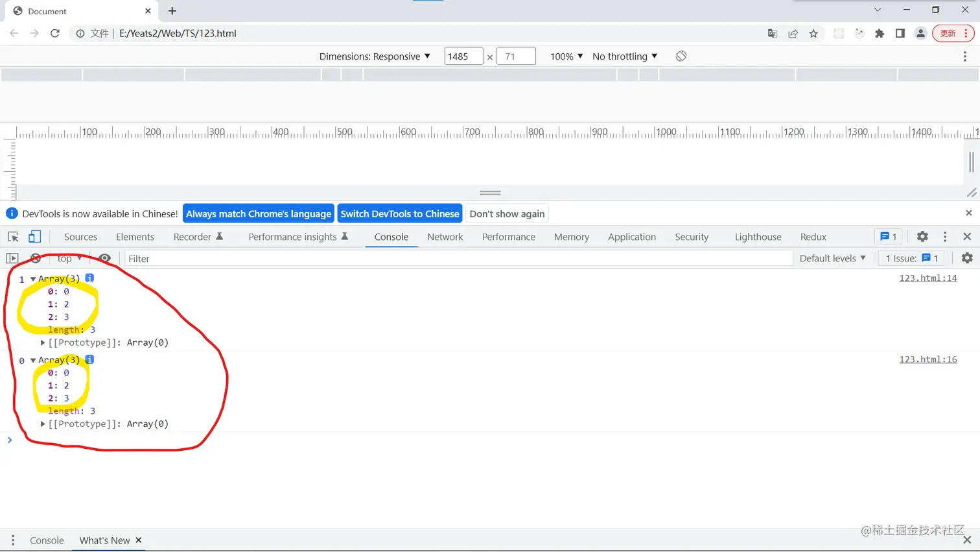Open the 123.html:14 source link
This screenshot has width=980, height=552.
(927, 278)
